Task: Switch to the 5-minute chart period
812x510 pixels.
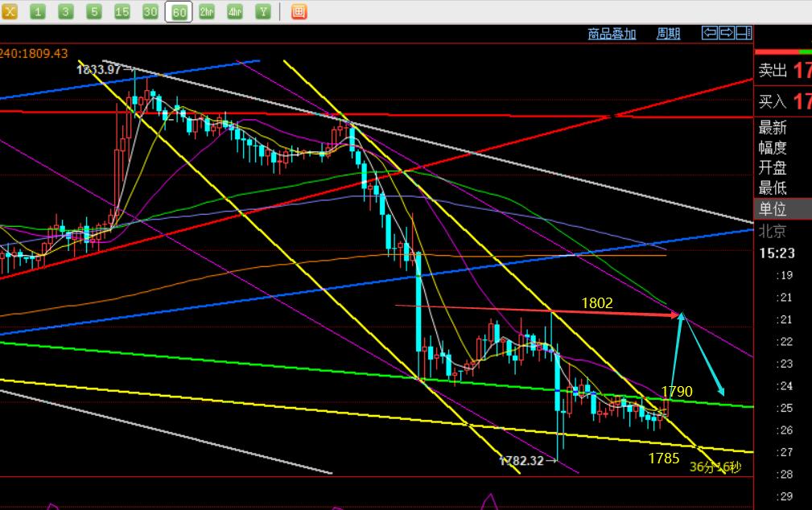Action: point(93,11)
